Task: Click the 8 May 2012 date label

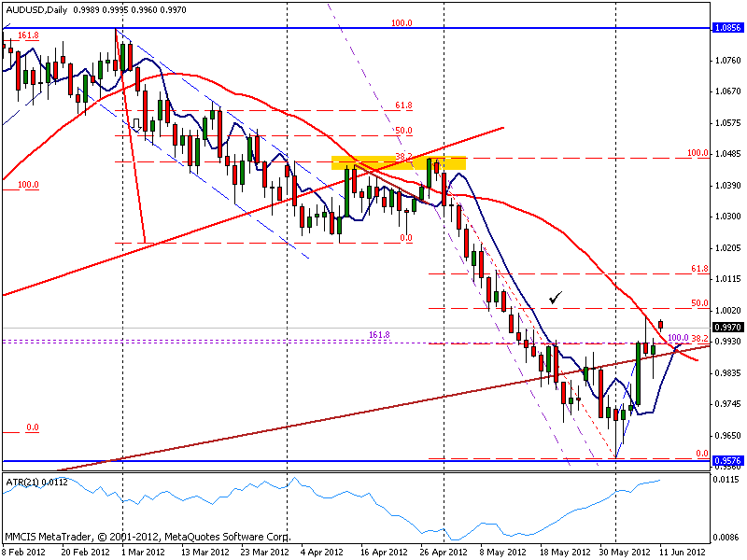Action: coord(502,552)
